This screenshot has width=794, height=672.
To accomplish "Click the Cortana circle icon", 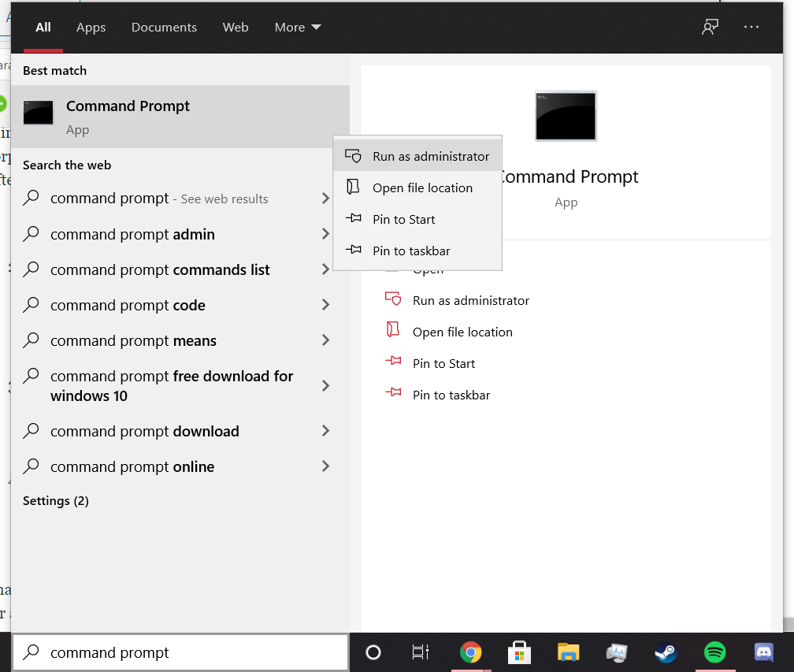I will pos(373,652).
